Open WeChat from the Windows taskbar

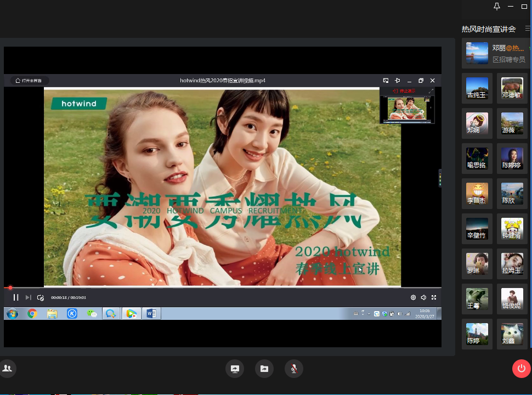pyautogui.click(x=92, y=314)
